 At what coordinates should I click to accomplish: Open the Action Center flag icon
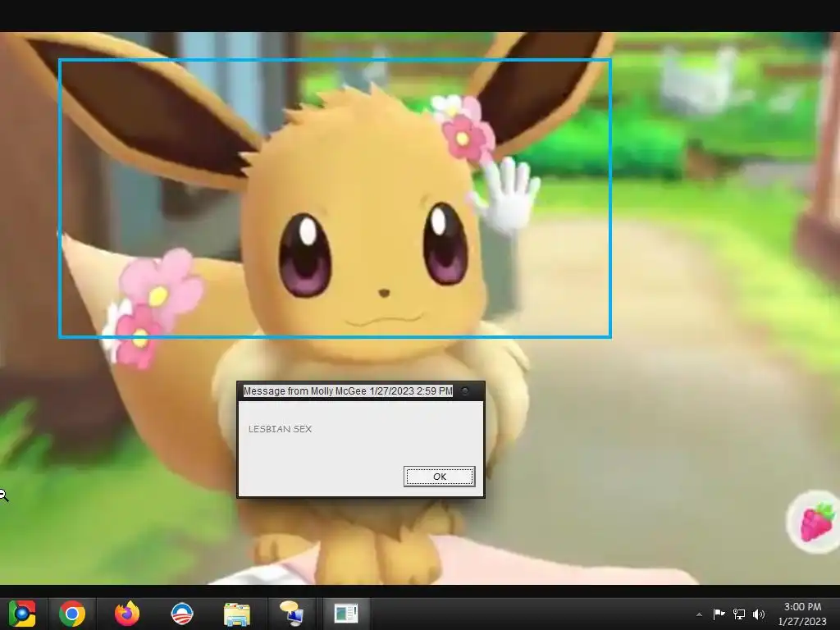pos(719,614)
